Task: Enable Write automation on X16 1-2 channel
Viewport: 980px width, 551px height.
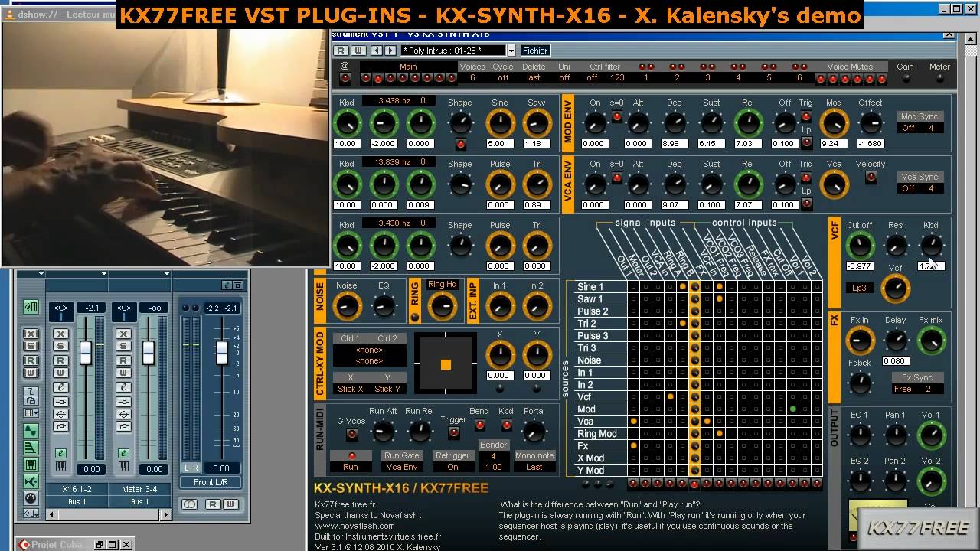Action: click(61, 373)
